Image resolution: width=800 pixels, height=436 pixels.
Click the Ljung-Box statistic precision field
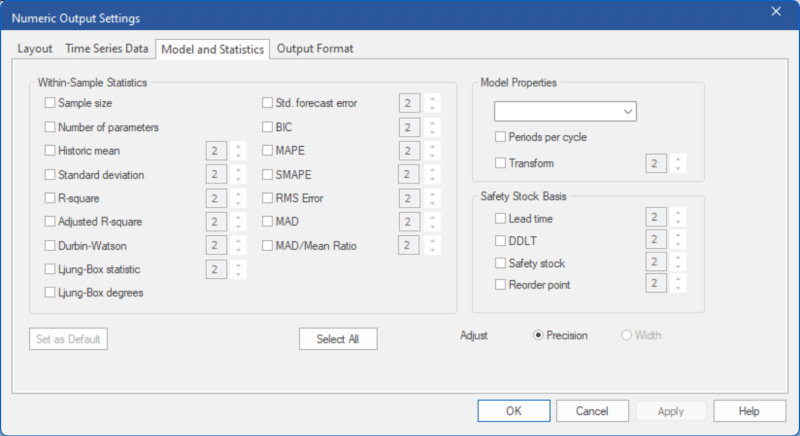click(x=216, y=269)
